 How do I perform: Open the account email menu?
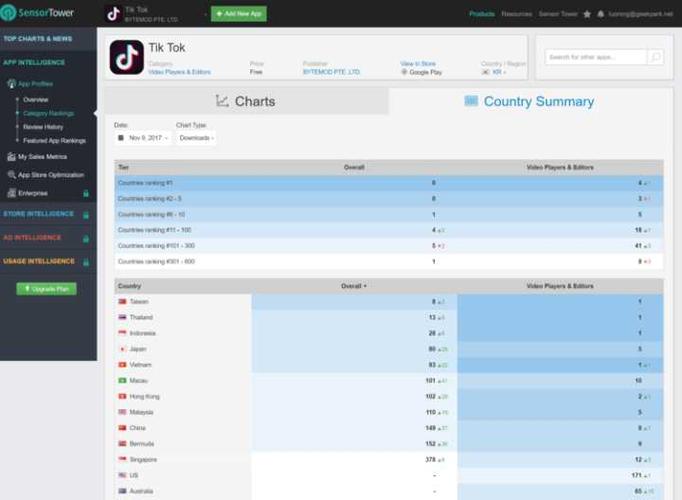[640, 14]
